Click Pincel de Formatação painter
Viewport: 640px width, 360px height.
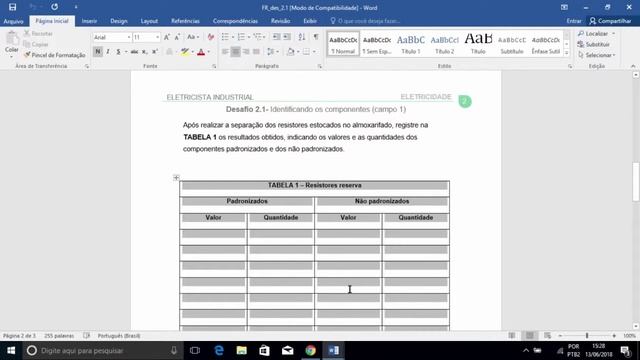tap(54, 55)
